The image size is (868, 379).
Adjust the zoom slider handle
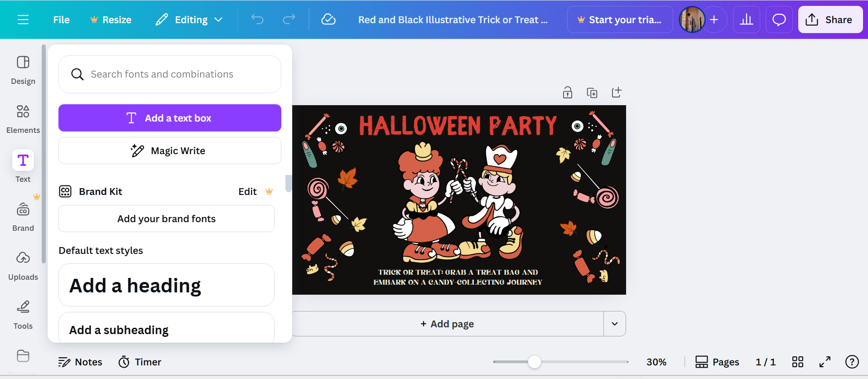tap(535, 362)
